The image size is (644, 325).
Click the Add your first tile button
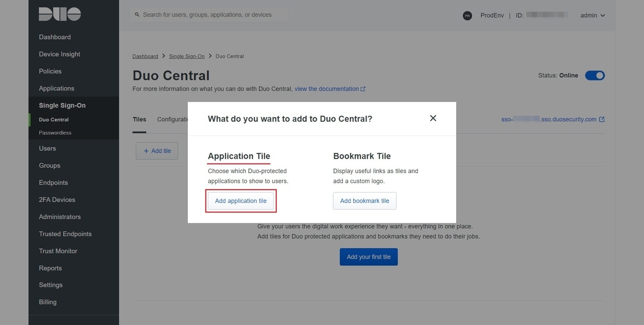369,257
